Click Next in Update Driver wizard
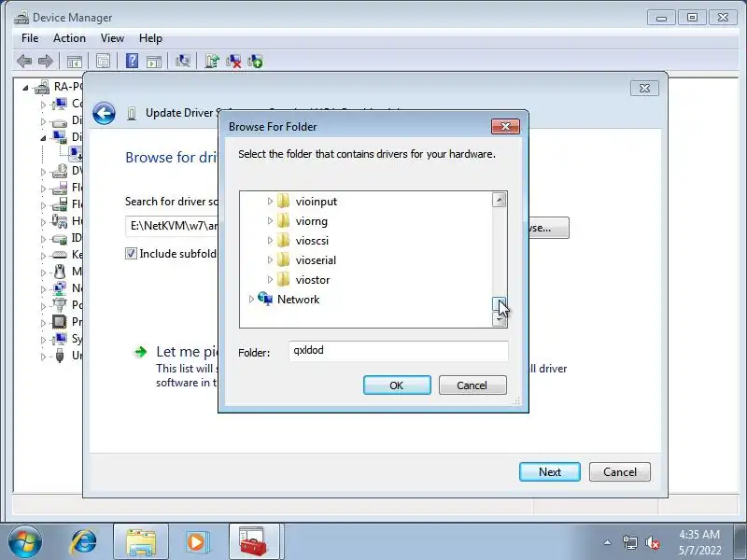747x560 pixels. (550, 471)
